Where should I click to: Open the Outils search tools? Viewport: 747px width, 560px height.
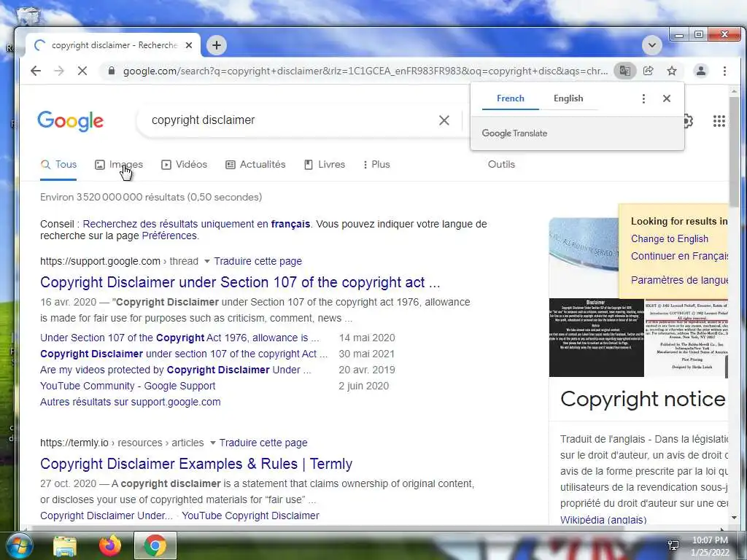click(501, 164)
